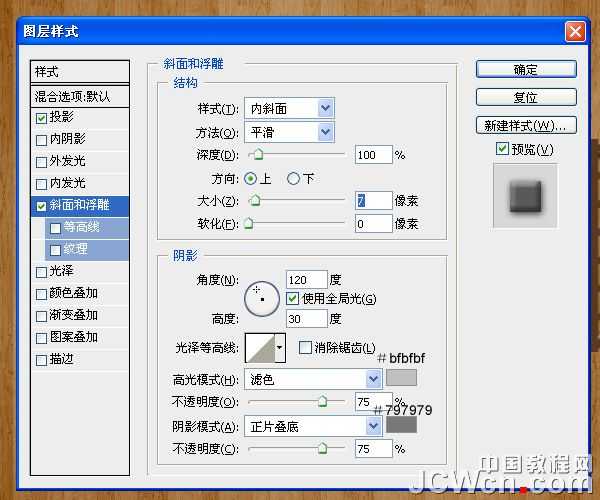Click the shadow opacity field 75
The height and width of the screenshot is (500, 600).
pyautogui.click(x=373, y=448)
